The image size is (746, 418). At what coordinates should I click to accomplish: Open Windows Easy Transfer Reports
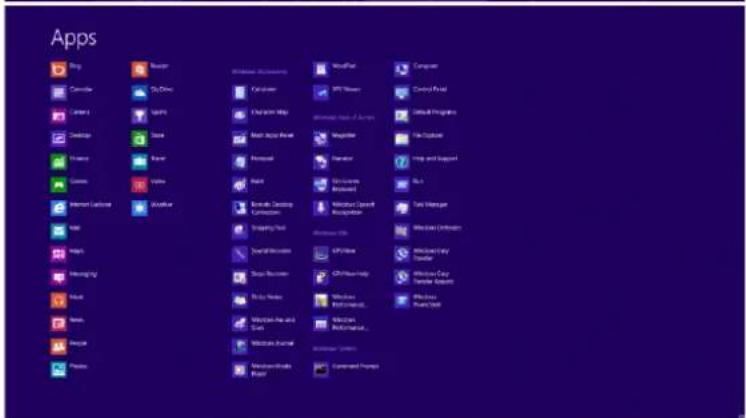424,277
